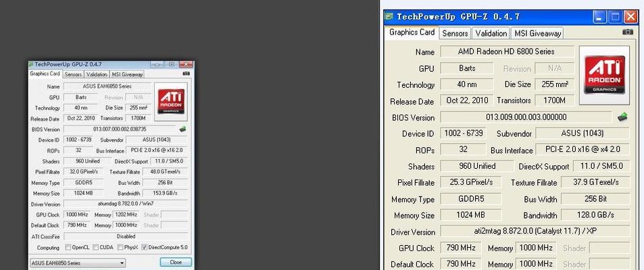Open Sensors tab in large GPU-Z window

(455, 33)
